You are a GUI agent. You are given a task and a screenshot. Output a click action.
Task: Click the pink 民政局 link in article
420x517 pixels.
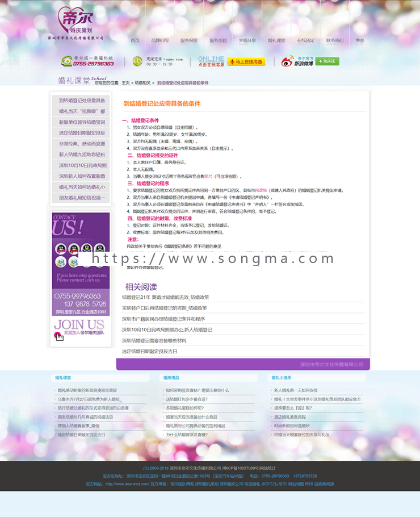261,190
